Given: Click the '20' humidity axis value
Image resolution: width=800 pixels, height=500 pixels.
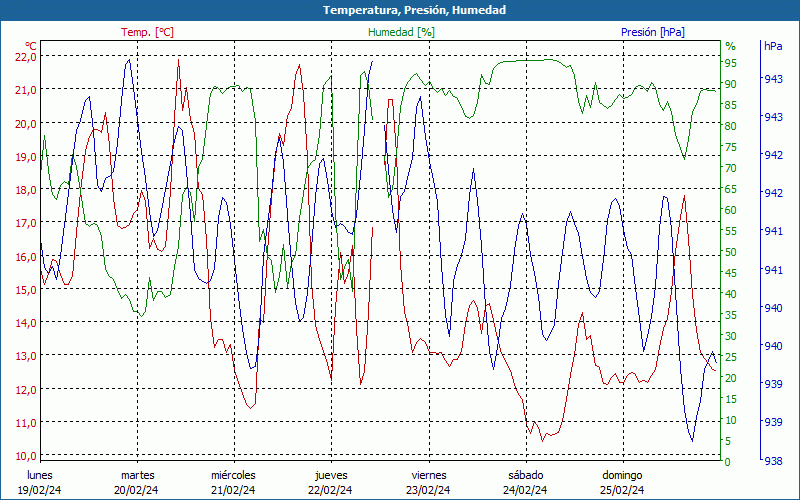Looking at the screenshot, I should tap(731, 378).
